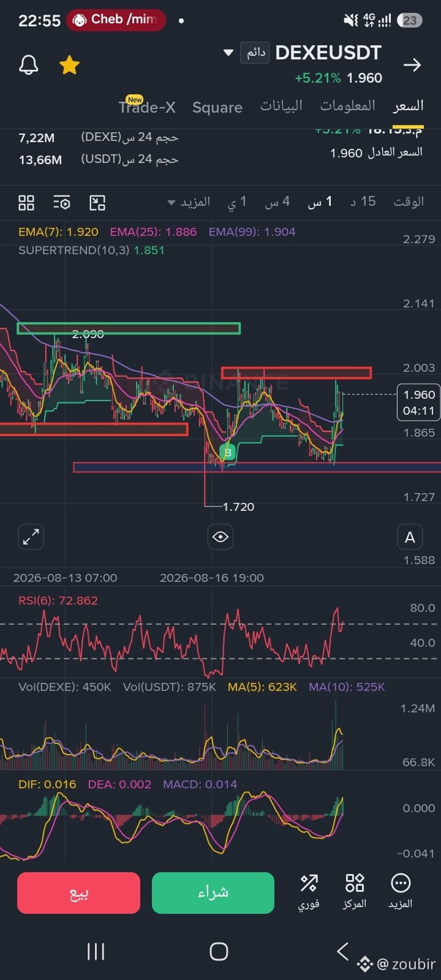Tap the DIF value label

(x=47, y=784)
